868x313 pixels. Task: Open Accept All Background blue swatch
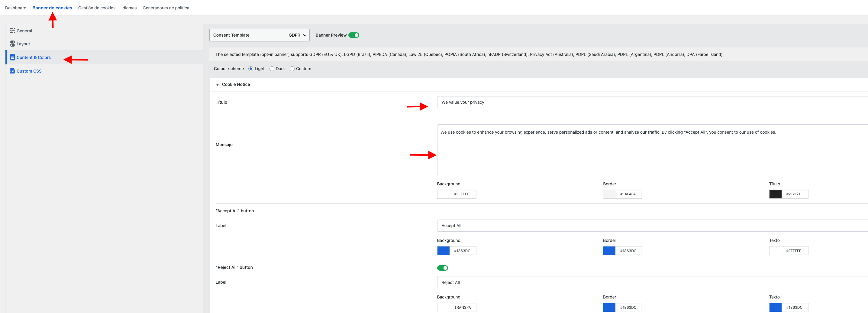[444, 251]
